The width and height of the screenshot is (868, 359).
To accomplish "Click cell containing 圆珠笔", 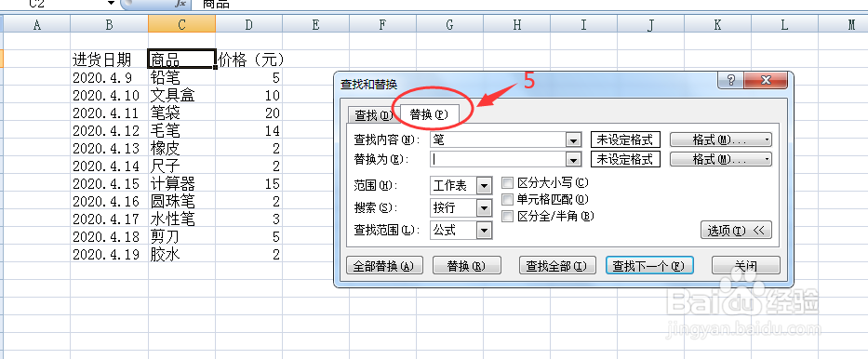I will click(181, 201).
